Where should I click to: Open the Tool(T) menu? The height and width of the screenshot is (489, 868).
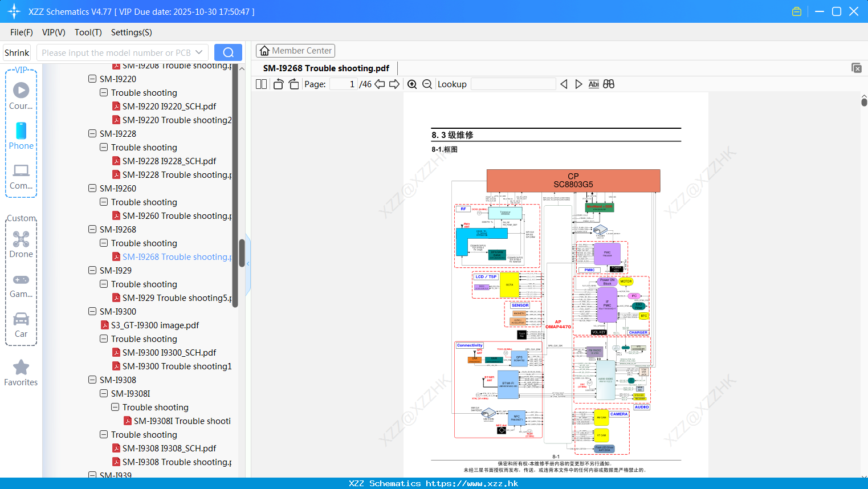(88, 32)
